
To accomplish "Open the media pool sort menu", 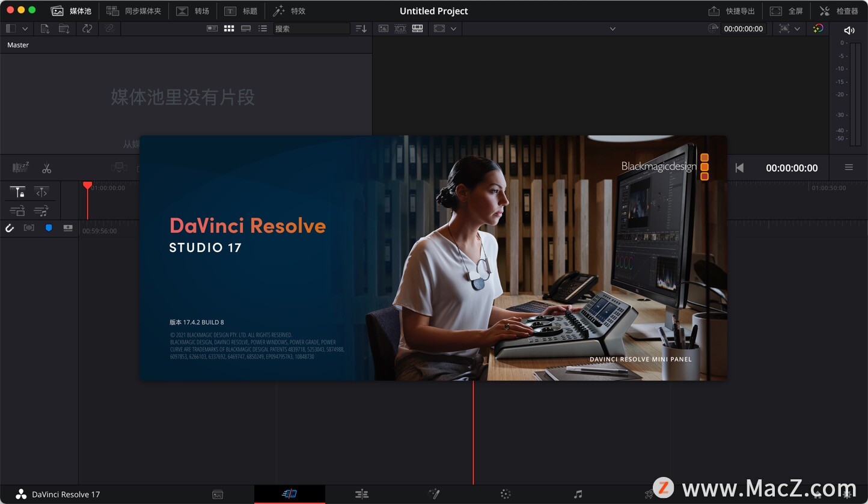I will point(361,28).
